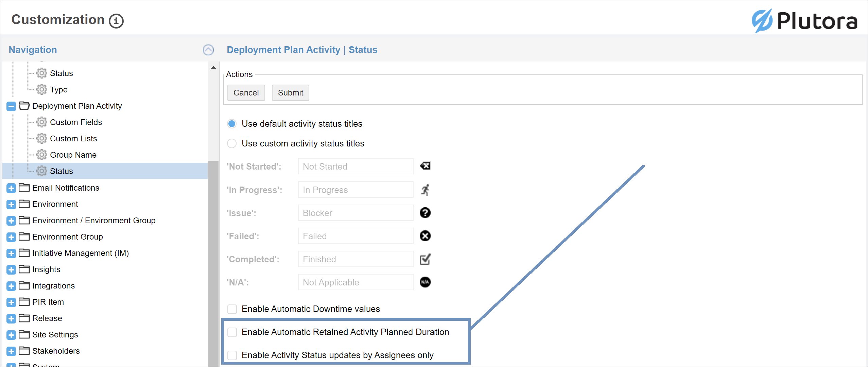Collapse the Navigation panel with chevron

[x=208, y=50]
